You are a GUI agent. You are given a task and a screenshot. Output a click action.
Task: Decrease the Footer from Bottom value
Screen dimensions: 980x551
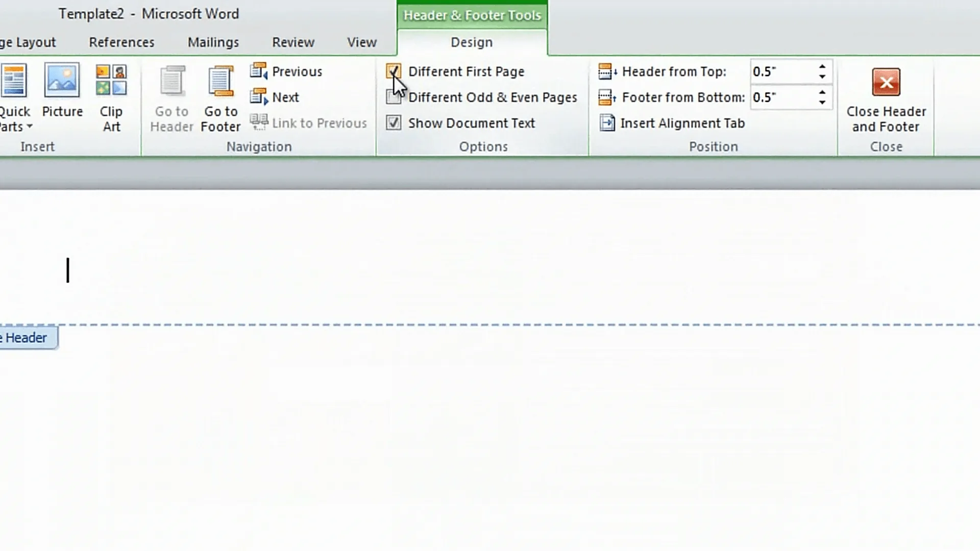pyautogui.click(x=822, y=102)
